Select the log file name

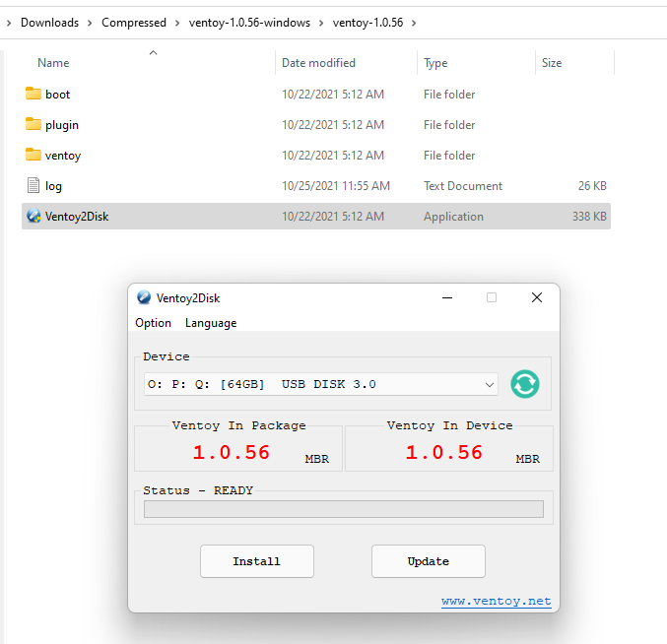point(53,186)
